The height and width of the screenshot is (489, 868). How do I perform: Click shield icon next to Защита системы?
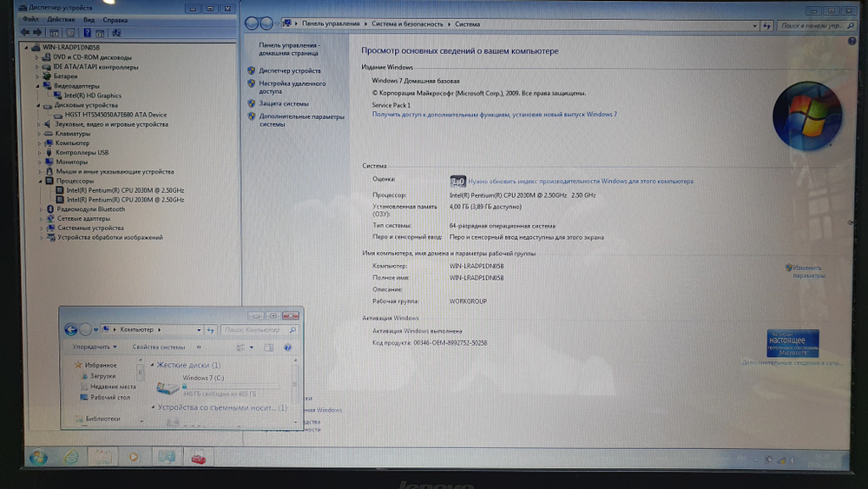coord(252,103)
